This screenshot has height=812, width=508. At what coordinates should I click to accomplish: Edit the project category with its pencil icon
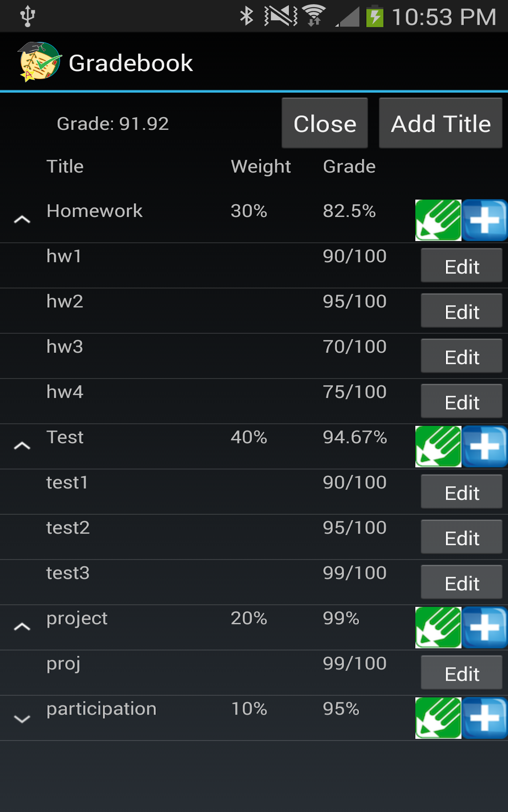click(x=438, y=627)
